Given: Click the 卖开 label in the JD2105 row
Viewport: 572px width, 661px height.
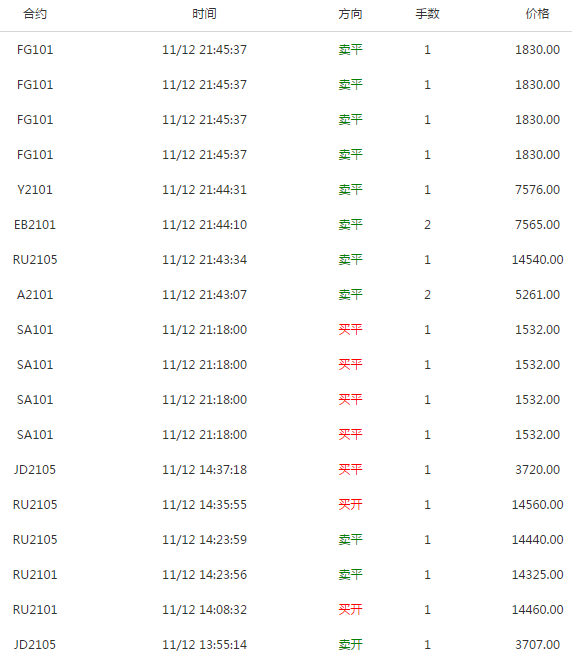Looking at the screenshot, I should click(x=350, y=645).
